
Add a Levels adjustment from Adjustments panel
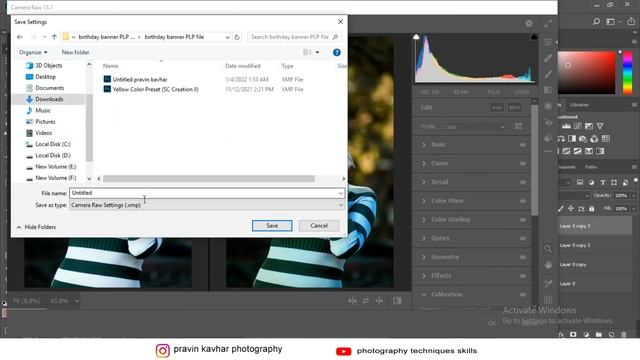point(567,126)
